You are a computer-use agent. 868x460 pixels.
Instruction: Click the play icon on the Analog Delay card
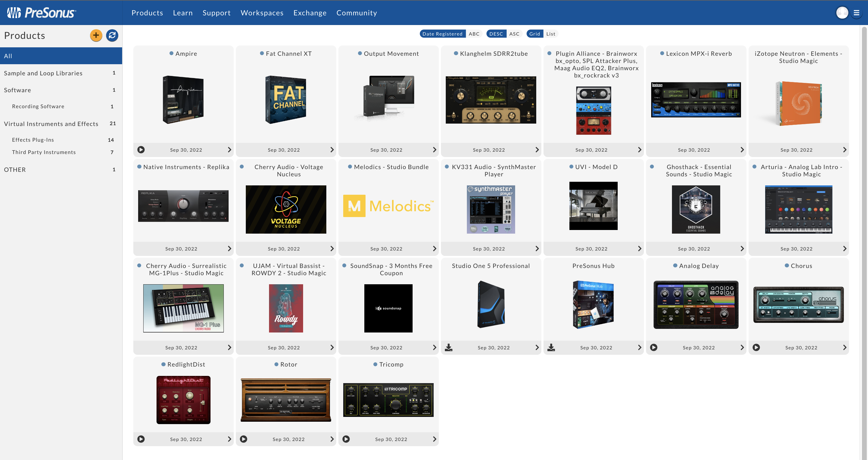[x=654, y=347]
